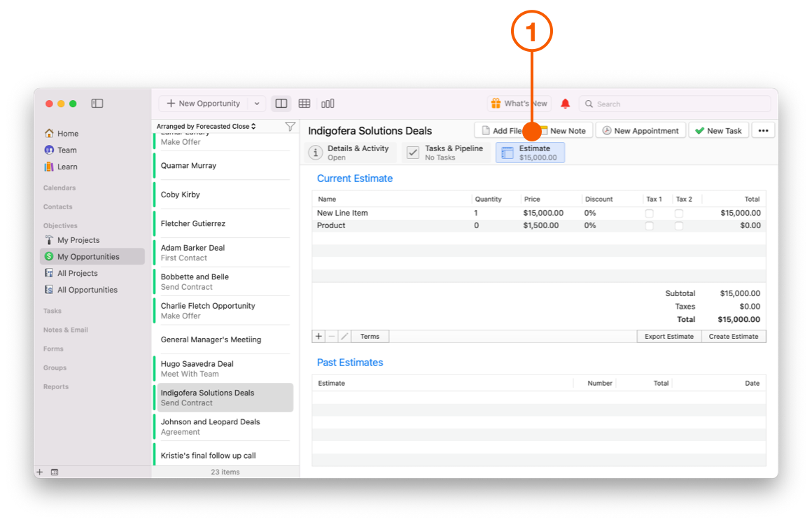Expand the New Opportunity dropdown arrow
Viewport: 812px width, 532px height.
(x=257, y=104)
